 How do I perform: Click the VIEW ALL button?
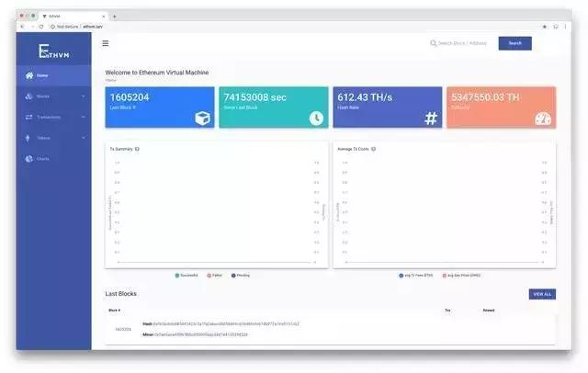[542, 294]
